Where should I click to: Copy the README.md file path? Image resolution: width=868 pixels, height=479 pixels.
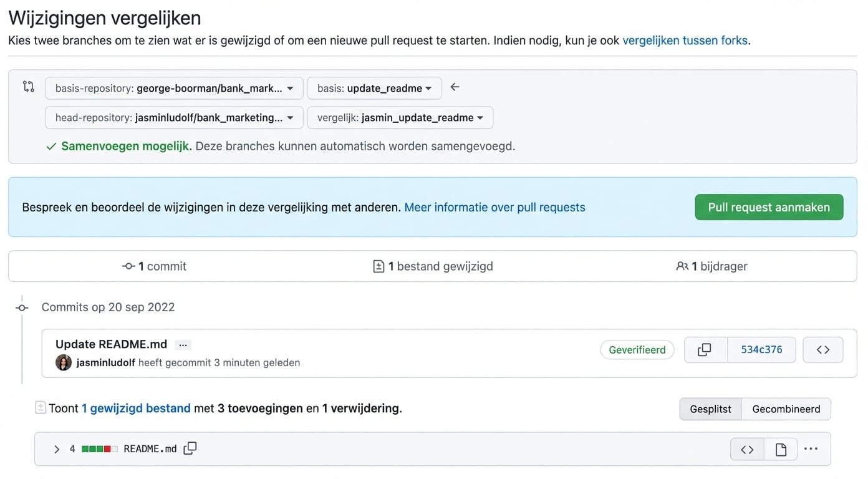(190, 448)
